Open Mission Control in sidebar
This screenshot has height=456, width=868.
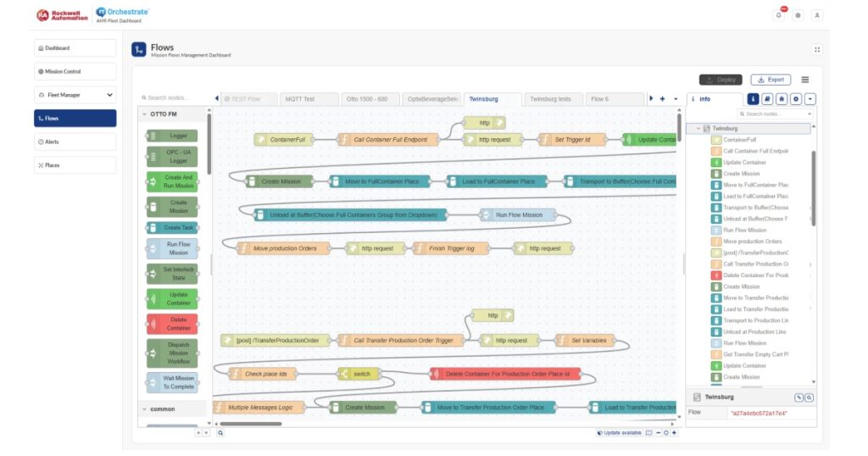click(x=75, y=71)
